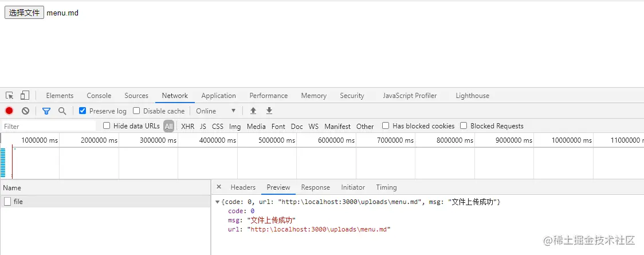Viewport: 644px width, 255px height.
Task: Check the Hide data URLs checkbox
Action: pos(107,125)
